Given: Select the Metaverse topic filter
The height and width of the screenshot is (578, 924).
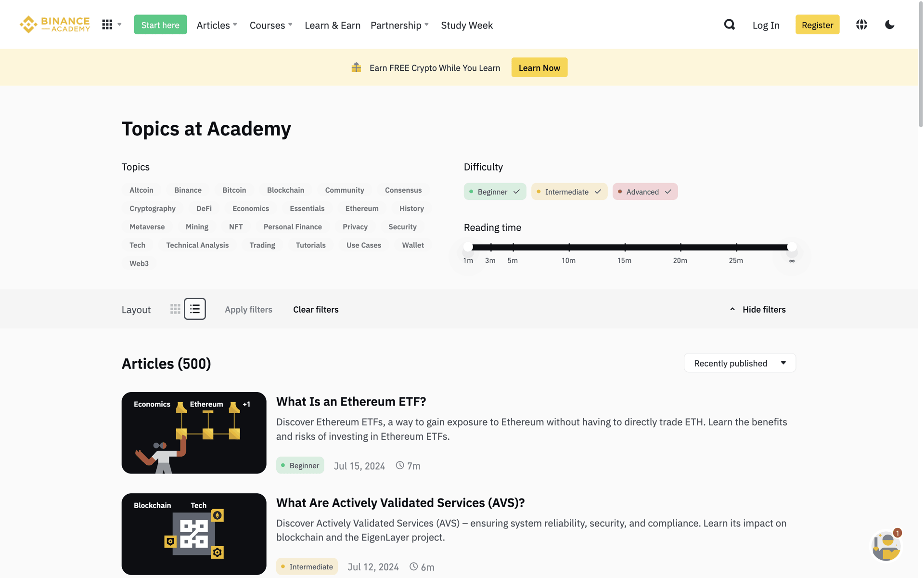Looking at the screenshot, I should [147, 226].
